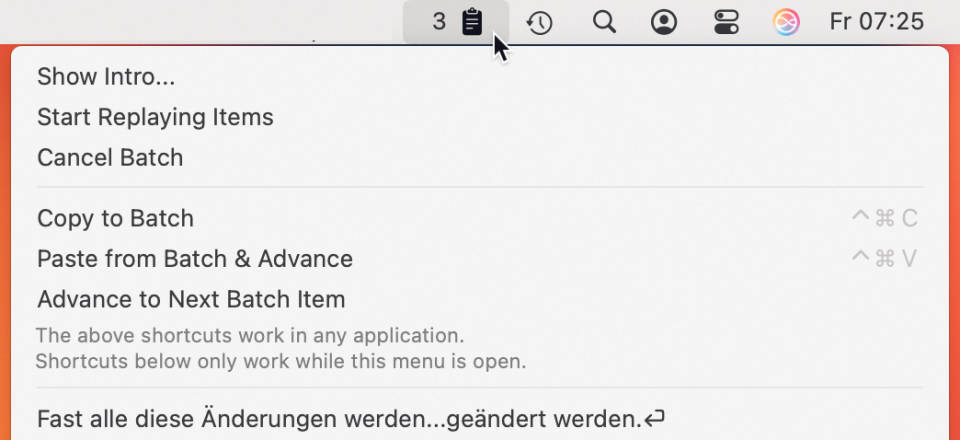
Task: Click the user account icon in menu bar
Action: [664, 23]
